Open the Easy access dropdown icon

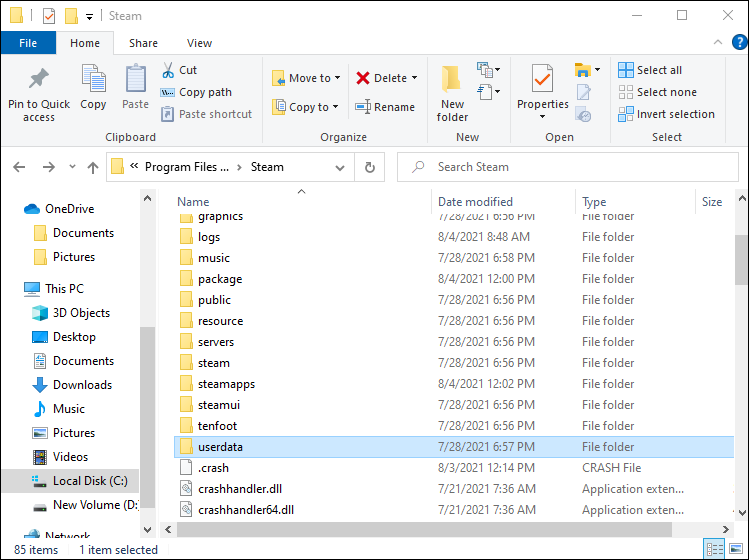point(489,92)
